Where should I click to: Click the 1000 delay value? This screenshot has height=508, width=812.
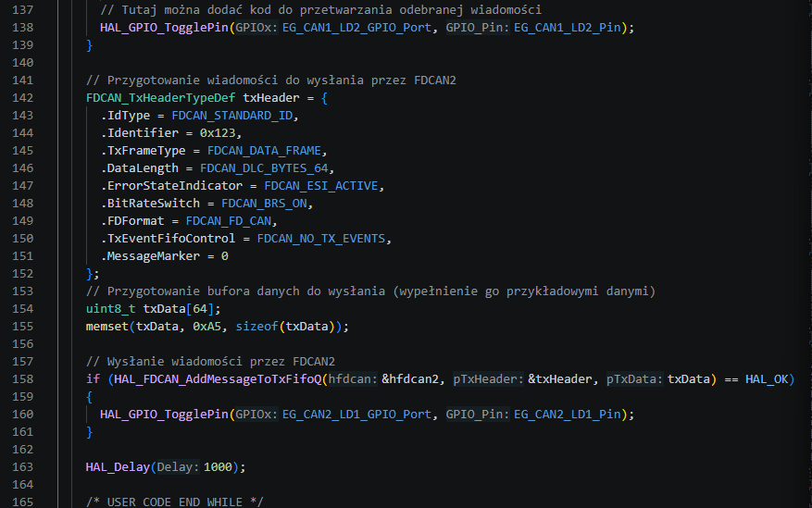(218, 467)
